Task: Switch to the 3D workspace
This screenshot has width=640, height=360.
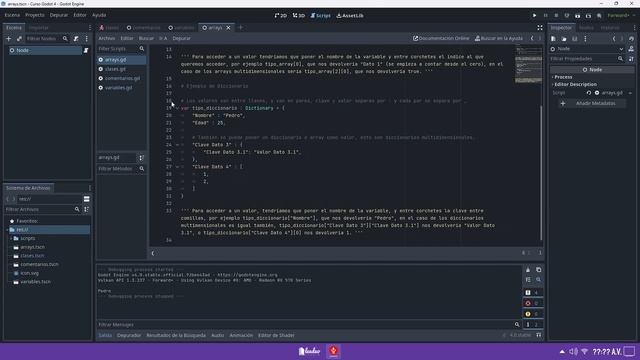Action: point(299,16)
